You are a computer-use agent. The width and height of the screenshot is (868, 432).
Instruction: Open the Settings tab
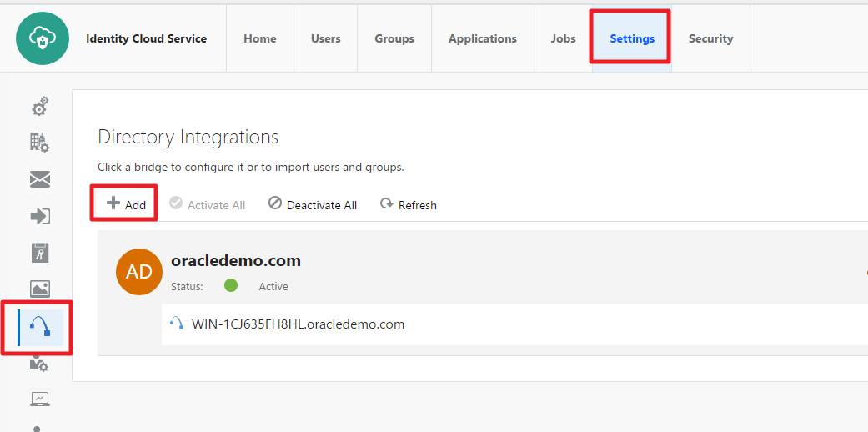[632, 38]
